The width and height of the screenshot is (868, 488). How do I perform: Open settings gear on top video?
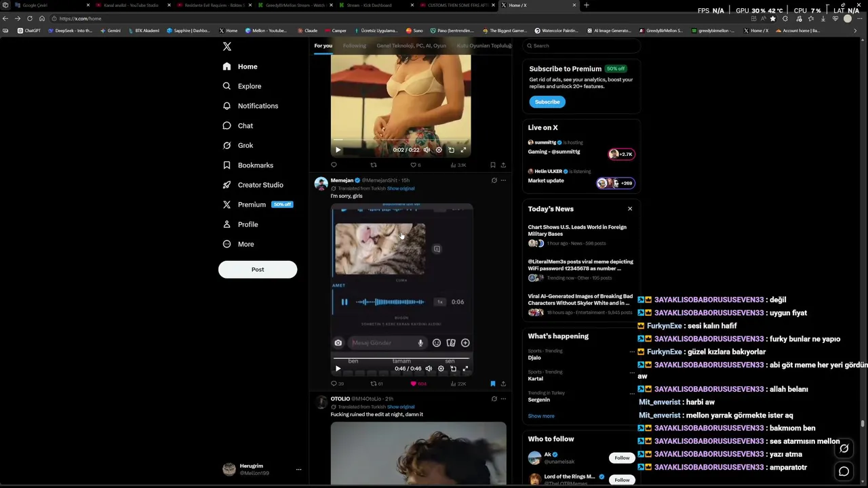tap(439, 150)
